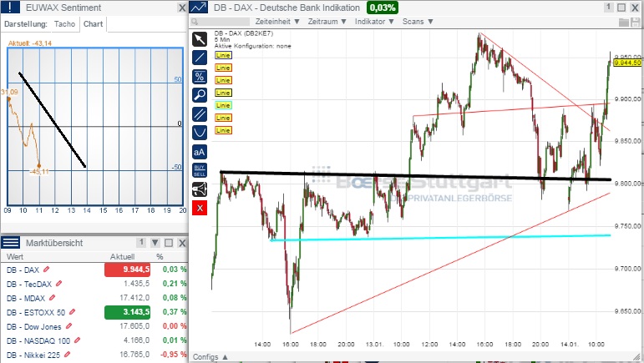This screenshot has height=363, width=644.
Task: Click pencil icon next to DB - MDAX
Action: (52, 297)
